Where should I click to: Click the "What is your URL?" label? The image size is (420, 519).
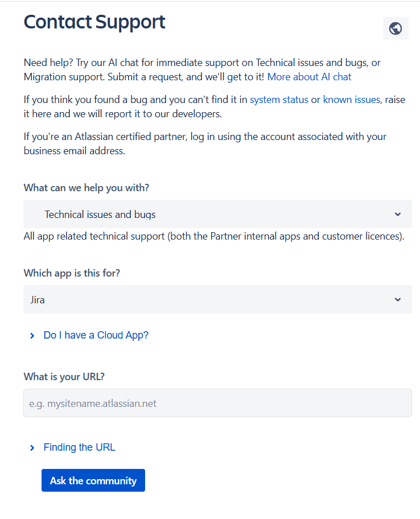(x=64, y=377)
